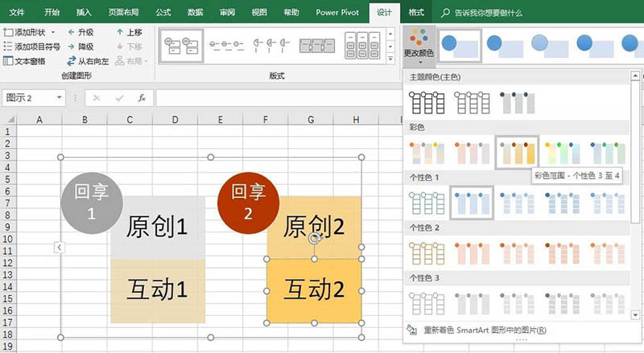The image size is (644, 353).
Task: Choose first 彩色 multicolor option
Action: coord(427,153)
